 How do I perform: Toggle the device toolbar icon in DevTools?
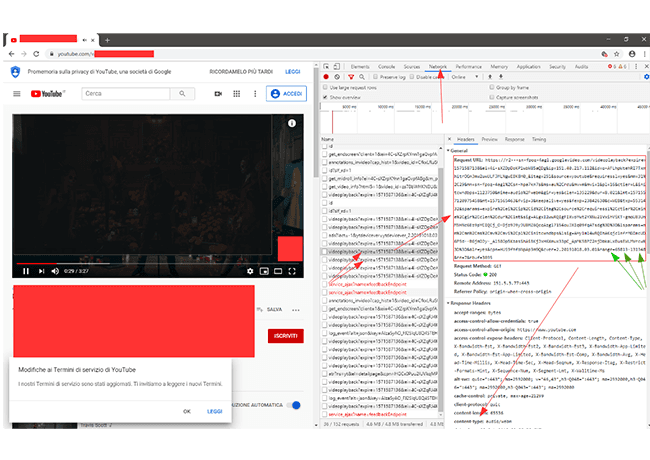[337, 66]
